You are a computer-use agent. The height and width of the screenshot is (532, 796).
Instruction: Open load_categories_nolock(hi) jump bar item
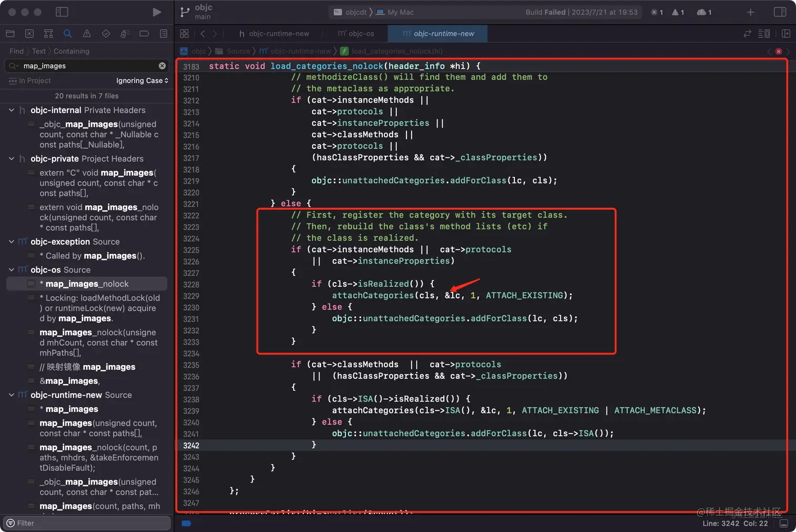click(x=391, y=51)
